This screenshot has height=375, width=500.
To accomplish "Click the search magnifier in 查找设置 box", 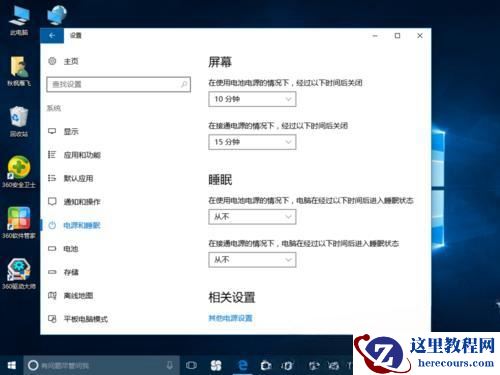I will tap(184, 84).
